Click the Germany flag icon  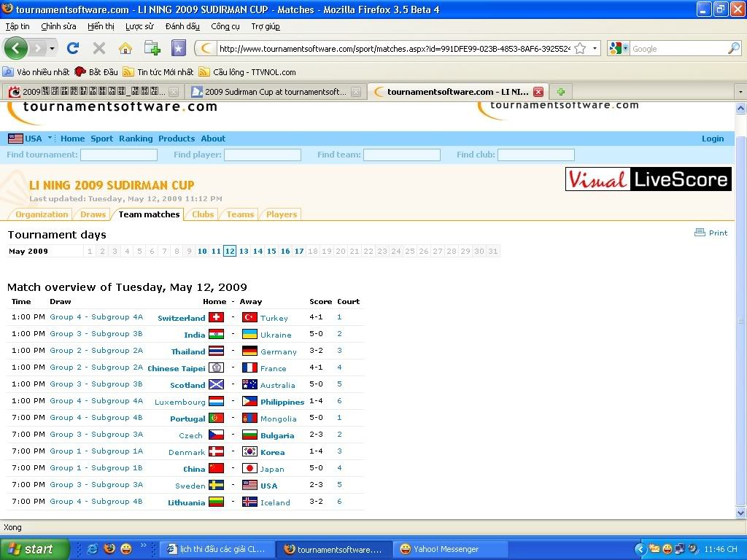[x=249, y=351]
